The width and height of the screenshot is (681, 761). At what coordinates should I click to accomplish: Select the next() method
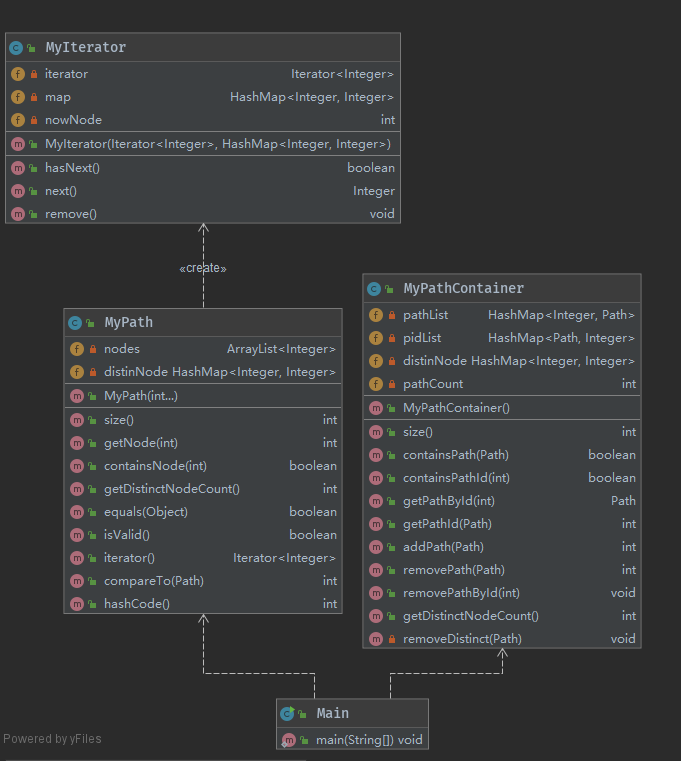click(x=203, y=191)
